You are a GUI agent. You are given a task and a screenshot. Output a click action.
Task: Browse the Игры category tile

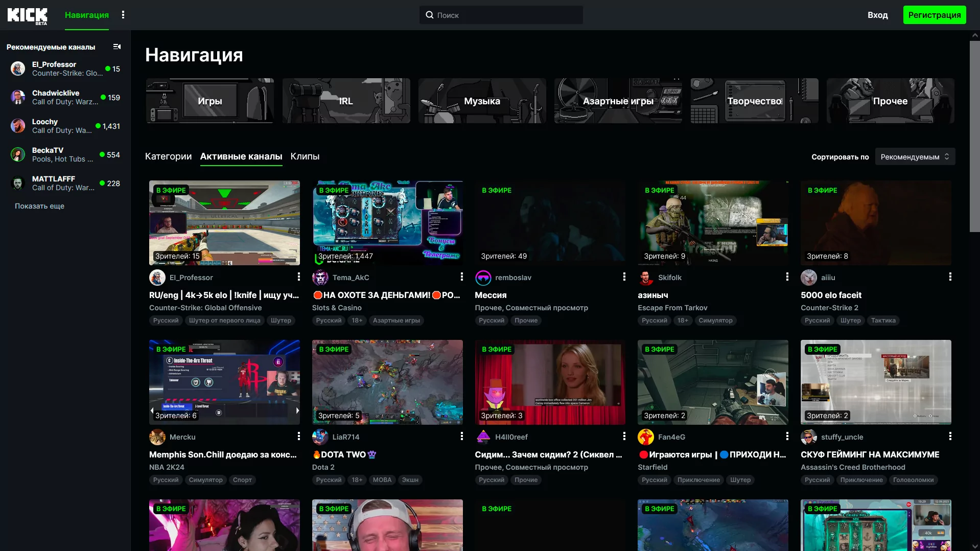click(210, 101)
